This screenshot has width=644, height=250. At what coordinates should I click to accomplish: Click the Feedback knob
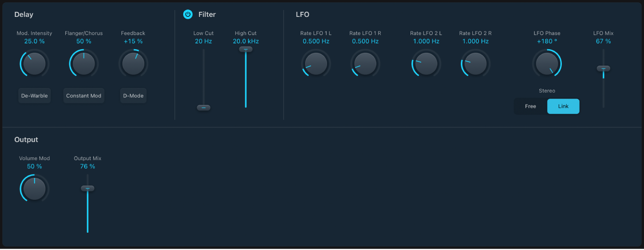133,64
